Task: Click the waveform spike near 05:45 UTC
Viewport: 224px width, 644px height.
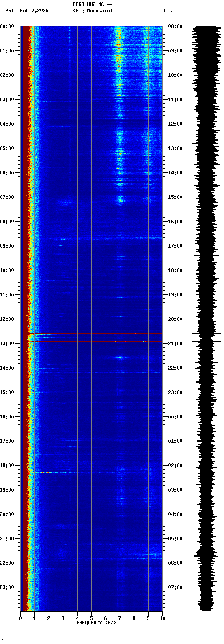Action: click(207, 556)
